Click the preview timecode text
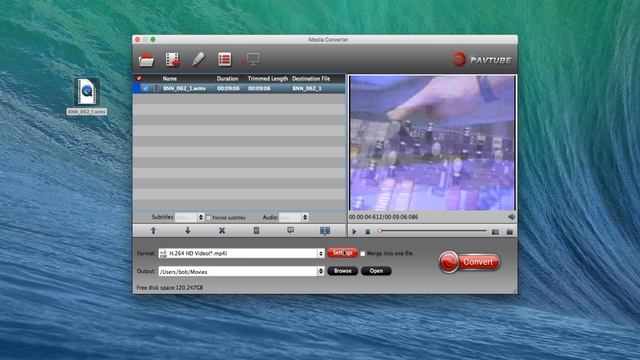The height and width of the screenshot is (360, 640). click(383, 217)
